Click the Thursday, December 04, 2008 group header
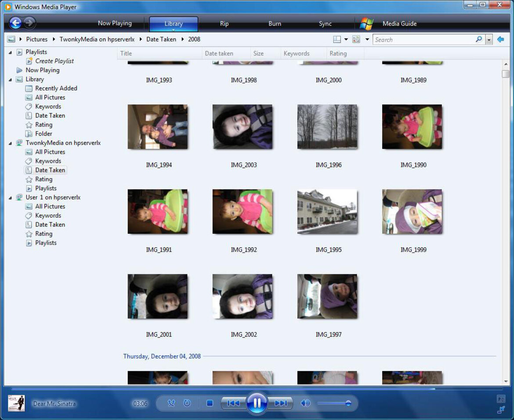 (x=162, y=356)
